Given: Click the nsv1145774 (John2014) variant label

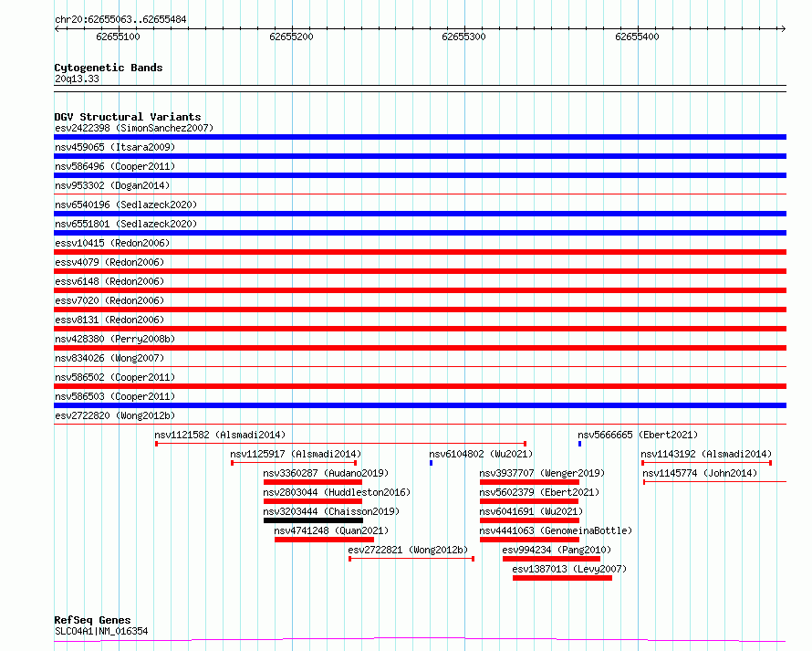Looking at the screenshot, I should pos(700,473).
